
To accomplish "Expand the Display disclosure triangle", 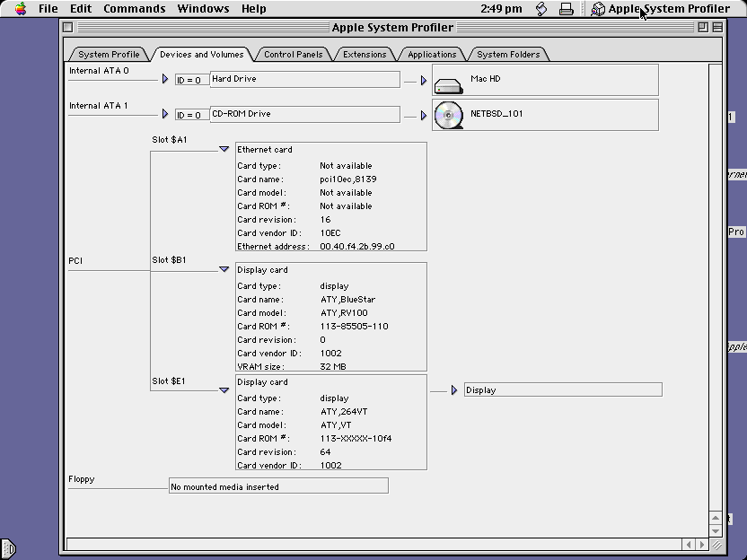I will click(453, 390).
